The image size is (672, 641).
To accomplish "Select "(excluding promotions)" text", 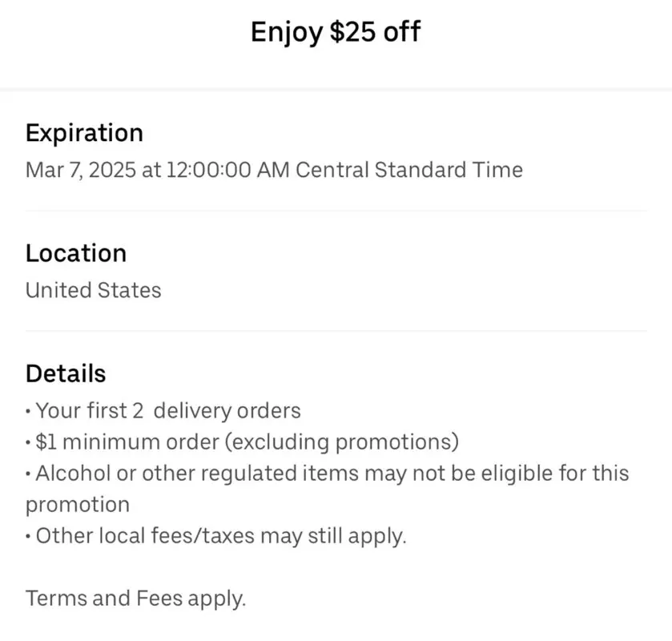I will [342, 442].
